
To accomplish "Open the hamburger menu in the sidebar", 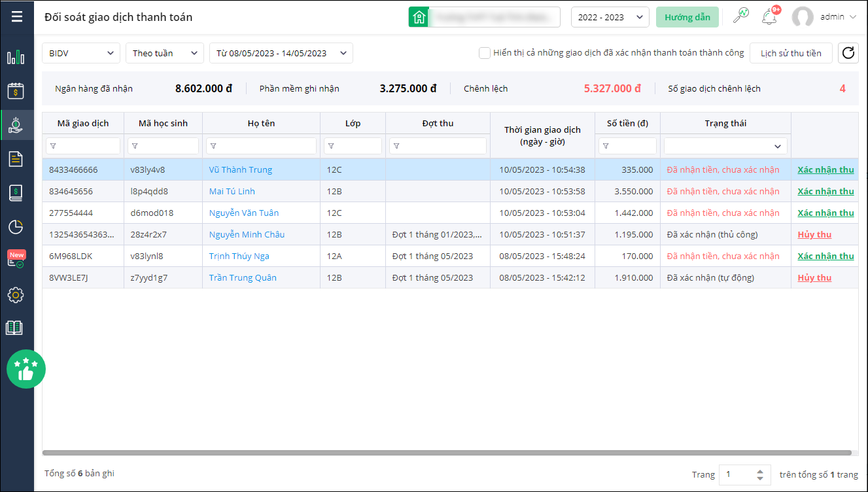I will click(x=17, y=17).
